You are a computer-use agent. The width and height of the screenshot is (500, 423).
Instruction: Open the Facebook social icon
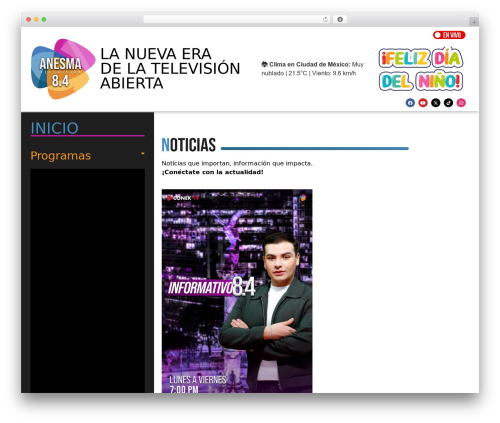click(410, 103)
